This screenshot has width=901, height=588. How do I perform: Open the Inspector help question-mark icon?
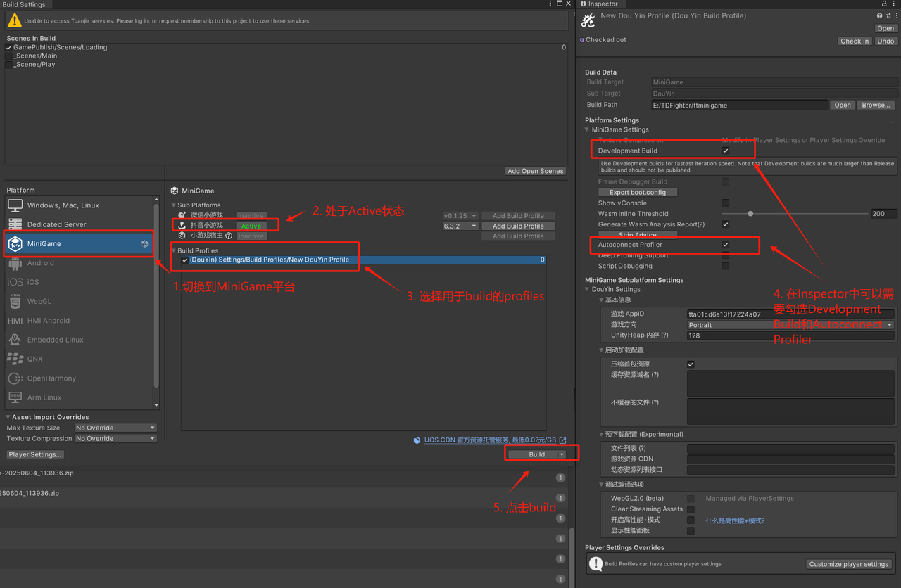879,15
